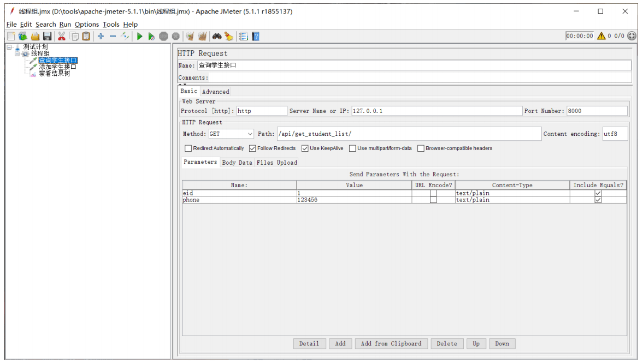Click the Server Name or IP field
The width and height of the screenshot is (643, 364).
pos(436,111)
